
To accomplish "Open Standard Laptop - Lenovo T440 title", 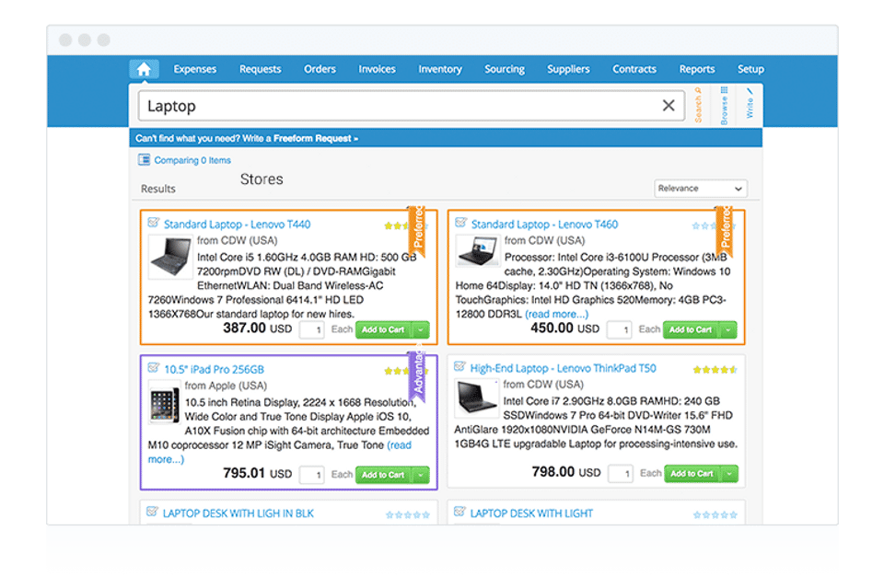I will coord(237,225).
